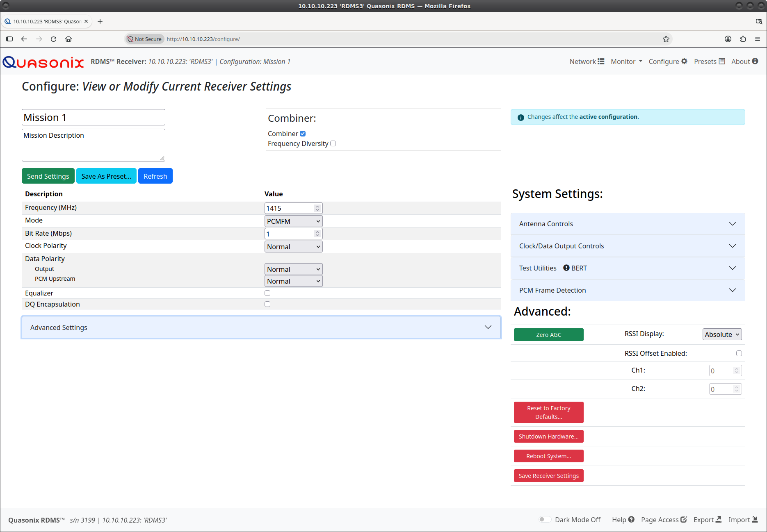Click the Frequency (MHz) input field
Viewport: 767px width, 532px height.
[293, 208]
